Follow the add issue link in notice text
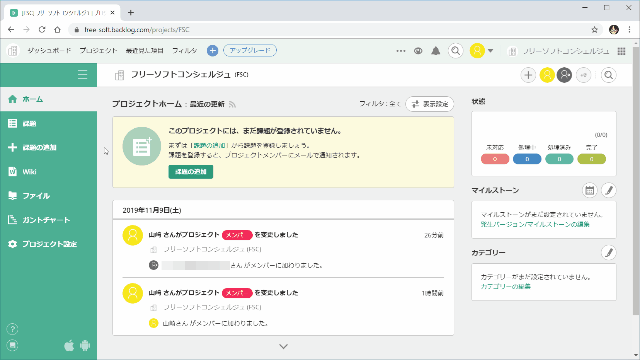This screenshot has width=640, height=360. click(x=209, y=145)
